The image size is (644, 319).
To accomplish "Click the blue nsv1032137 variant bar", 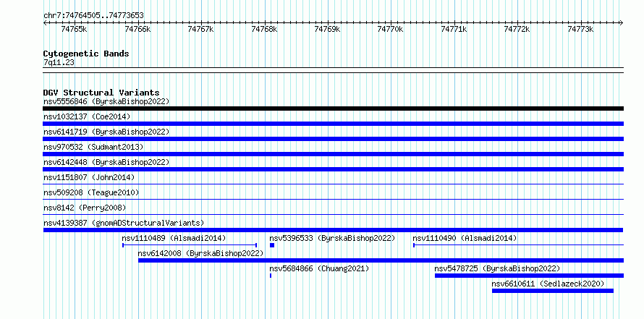I will point(333,124).
